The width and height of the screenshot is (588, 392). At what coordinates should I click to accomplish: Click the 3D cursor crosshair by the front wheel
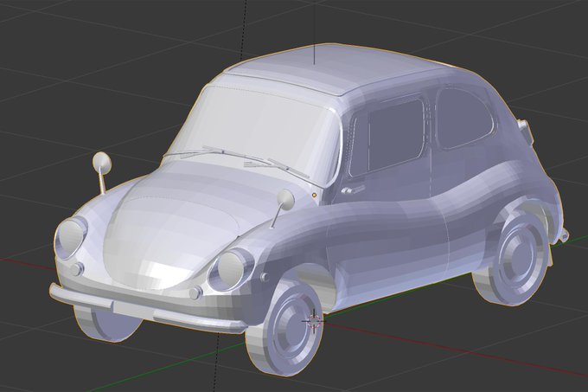(313, 321)
